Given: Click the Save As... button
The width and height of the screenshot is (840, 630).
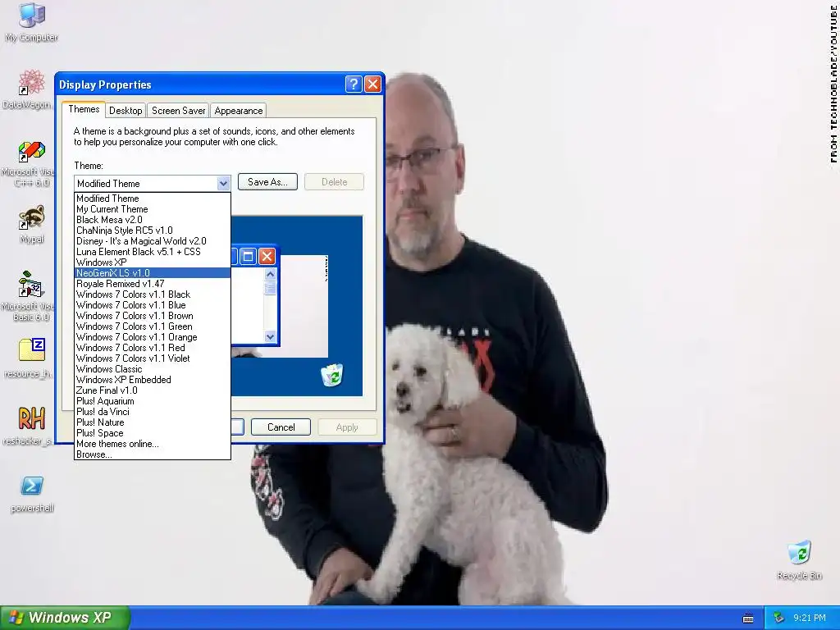Looking at the screenshot, I should (267, 182).
